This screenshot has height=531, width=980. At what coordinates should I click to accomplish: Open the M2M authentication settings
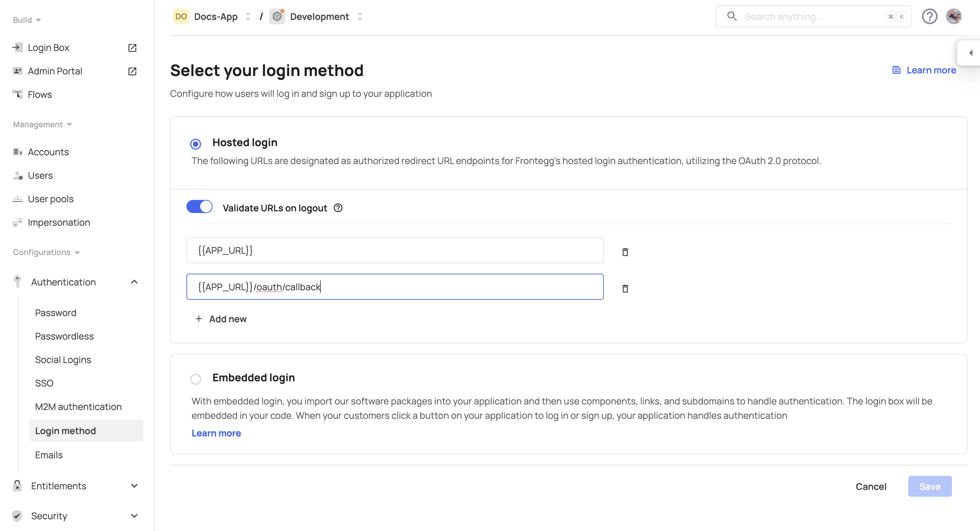pyautogui.click(x=78, y=406)
